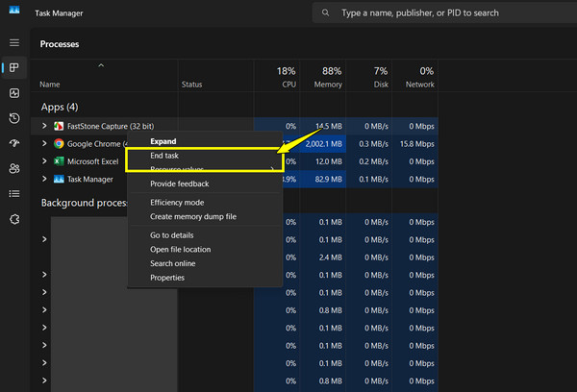Choose Create memory dump file
Screen dimensions: 577x392
(193, 216)
